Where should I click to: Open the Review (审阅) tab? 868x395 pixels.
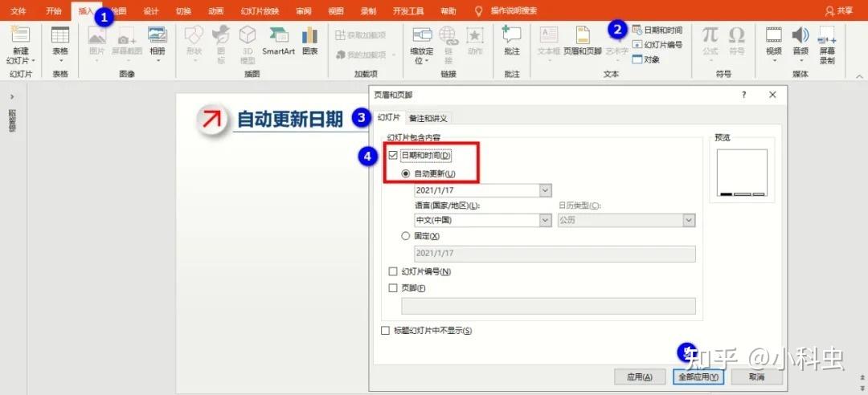coord(303,11)
